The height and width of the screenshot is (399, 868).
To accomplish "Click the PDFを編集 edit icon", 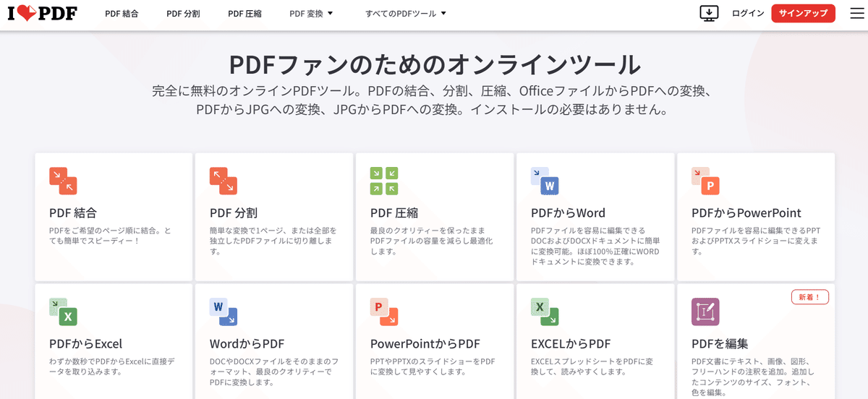I will [705, 312].
